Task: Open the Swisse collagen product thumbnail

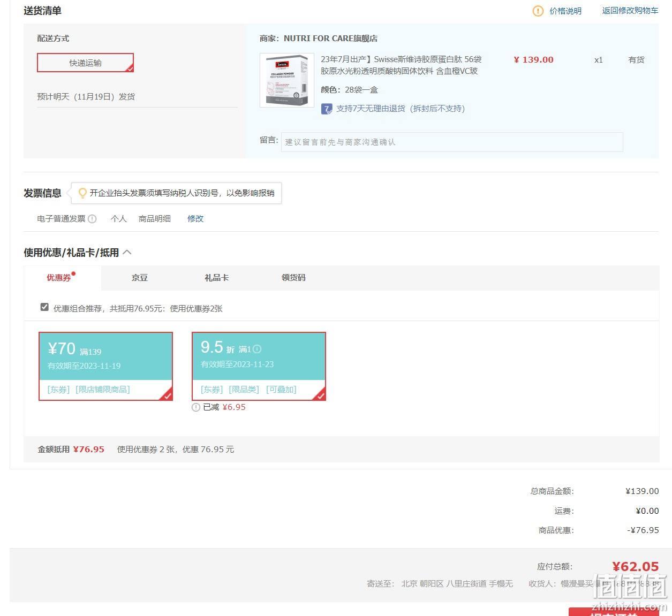Action: 287,80
